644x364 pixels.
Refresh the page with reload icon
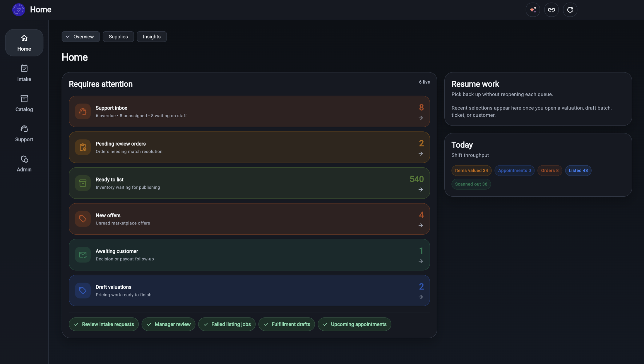[570, 10]
